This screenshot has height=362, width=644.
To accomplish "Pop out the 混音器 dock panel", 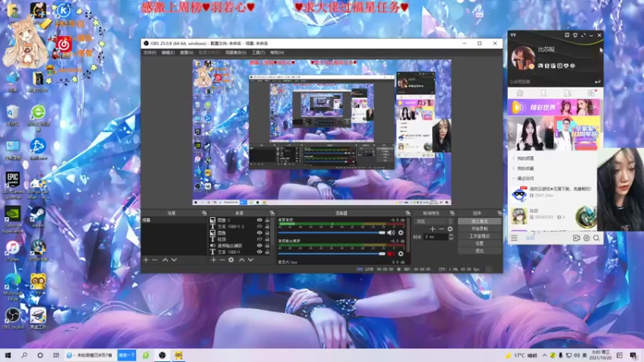I will [x=408, y=213].
